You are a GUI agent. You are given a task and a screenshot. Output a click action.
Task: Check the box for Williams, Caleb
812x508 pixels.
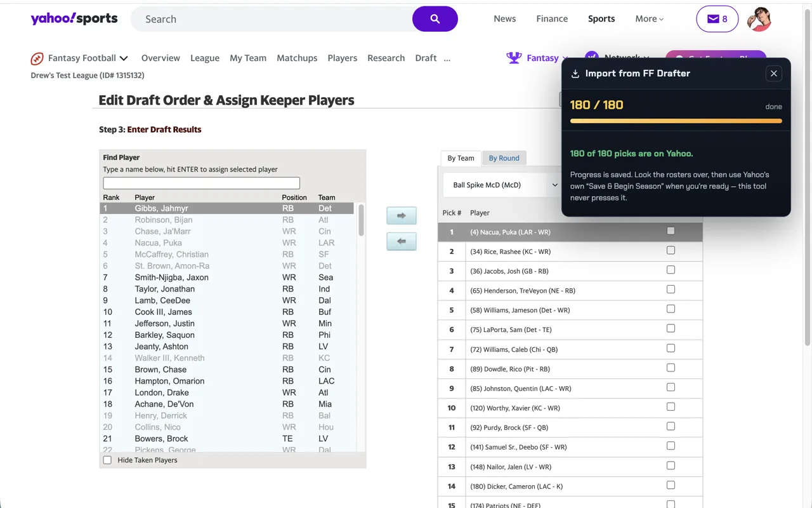(671, 348)
